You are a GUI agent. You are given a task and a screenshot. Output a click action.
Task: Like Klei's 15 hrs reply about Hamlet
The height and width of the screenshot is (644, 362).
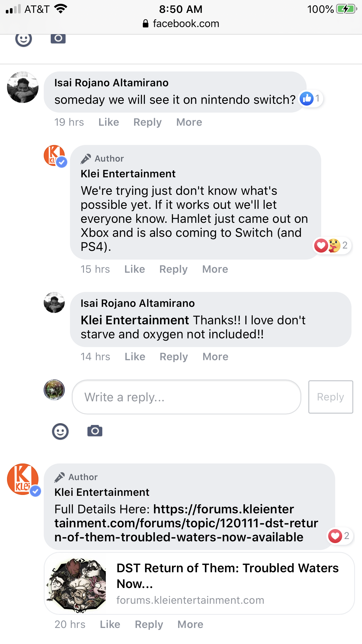coord(135,269)
